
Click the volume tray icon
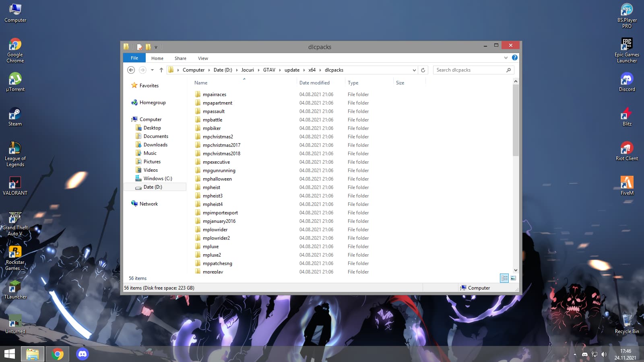pos(604,354)
